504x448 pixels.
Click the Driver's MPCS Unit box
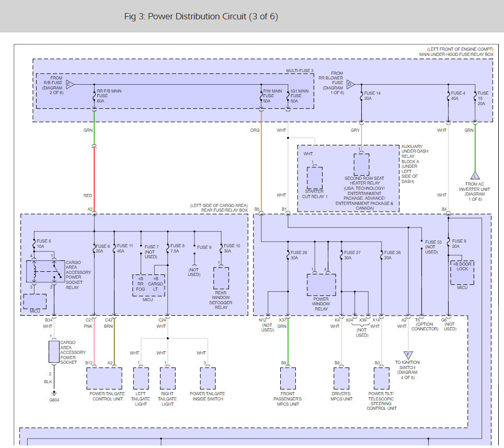[341, 378]
